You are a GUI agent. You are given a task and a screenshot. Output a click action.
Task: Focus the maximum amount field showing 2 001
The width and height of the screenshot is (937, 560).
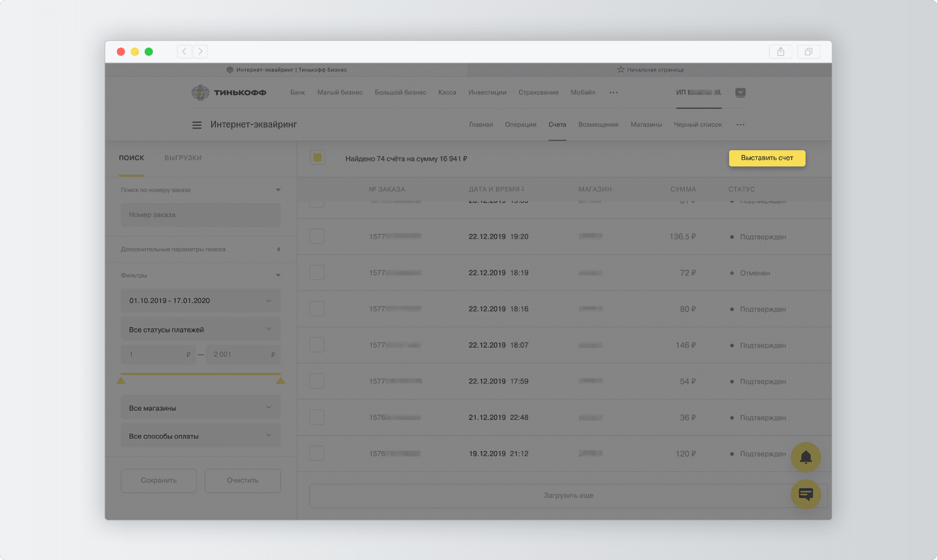click(x=243, y=355)
